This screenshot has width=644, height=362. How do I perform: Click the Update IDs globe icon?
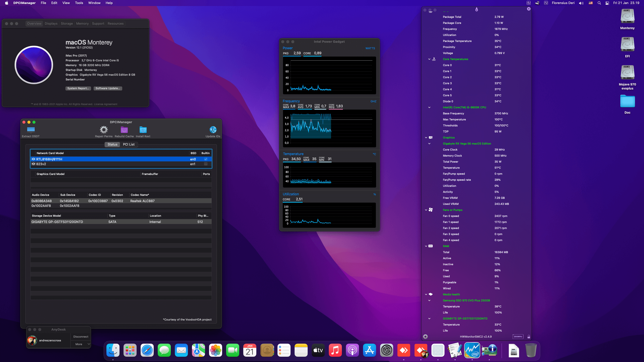(213, 130)
